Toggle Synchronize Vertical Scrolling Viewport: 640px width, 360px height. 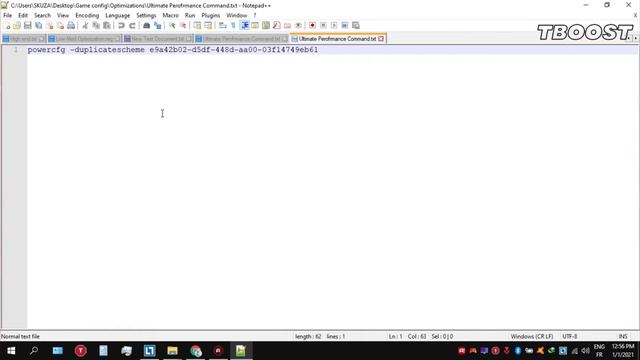[x=197, y=25]
